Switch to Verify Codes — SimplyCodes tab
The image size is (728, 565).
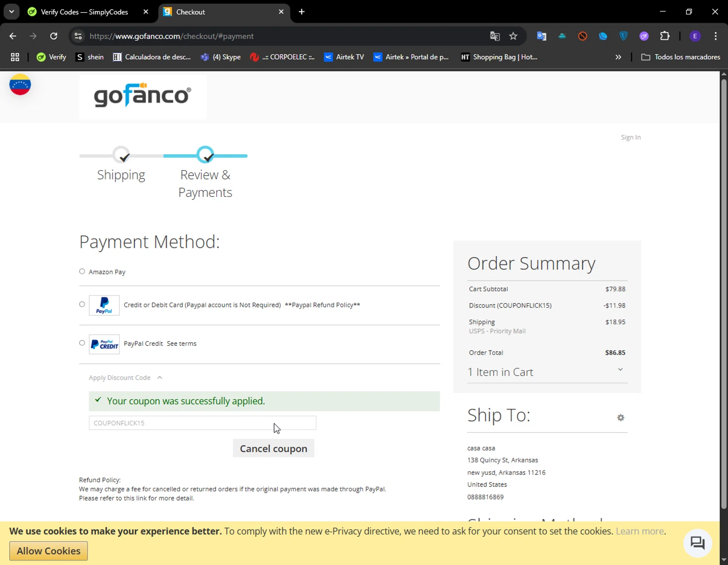pyautogui.click(x=84, y=12)
